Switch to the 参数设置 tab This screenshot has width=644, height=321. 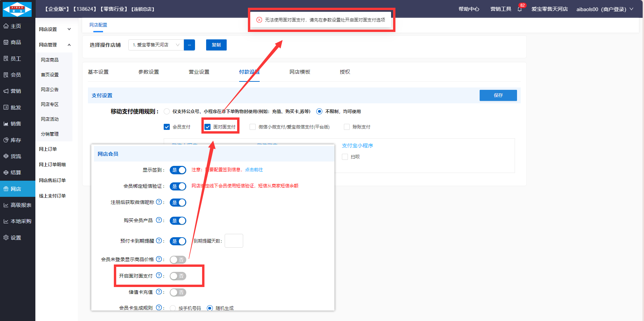point(149,72)
